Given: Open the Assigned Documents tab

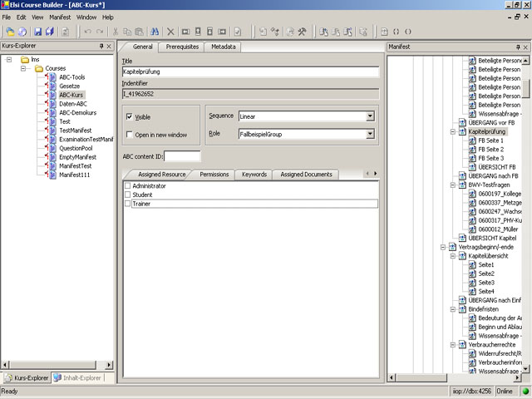Looking at the screenshot, I should [x=306, y=175].
